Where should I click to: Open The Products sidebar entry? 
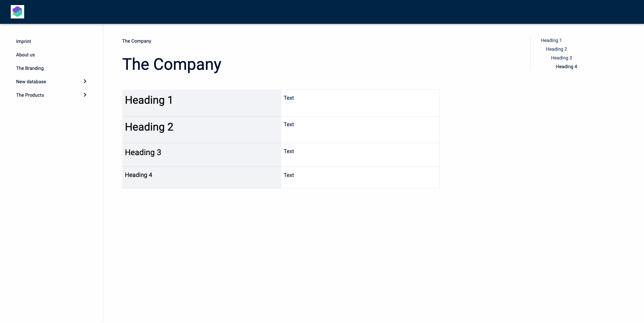(30, 95)
